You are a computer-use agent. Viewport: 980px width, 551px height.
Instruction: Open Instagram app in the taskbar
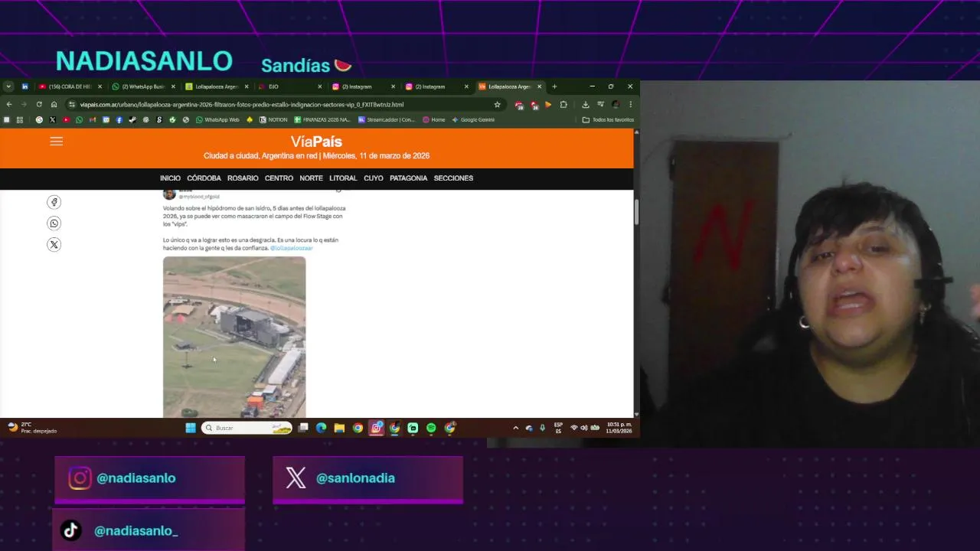pos(376,428)
